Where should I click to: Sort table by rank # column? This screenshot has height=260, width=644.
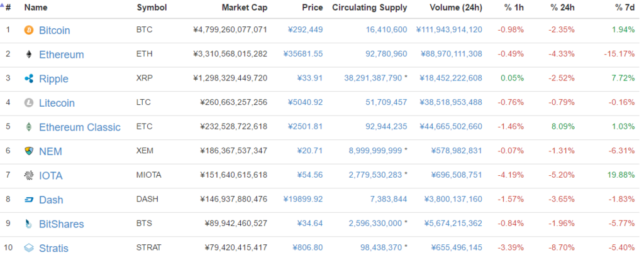(x=8, y=8)
